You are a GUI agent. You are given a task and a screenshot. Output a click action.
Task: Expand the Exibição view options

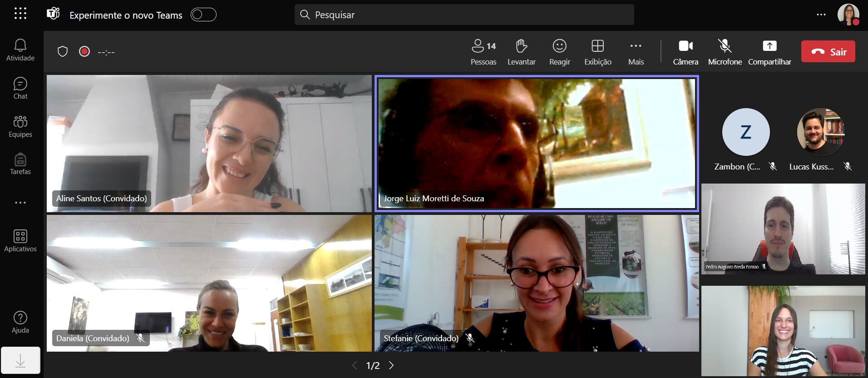point(597,52)
